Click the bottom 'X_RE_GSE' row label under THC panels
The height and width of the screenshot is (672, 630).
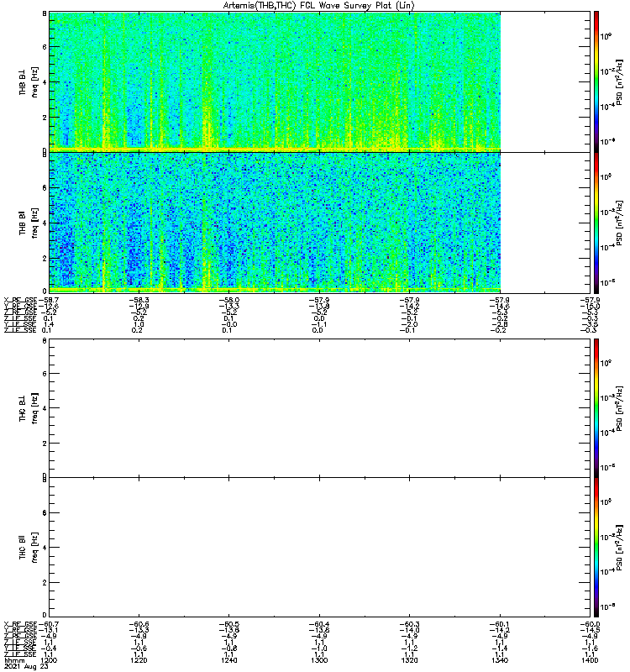[20, 624]
